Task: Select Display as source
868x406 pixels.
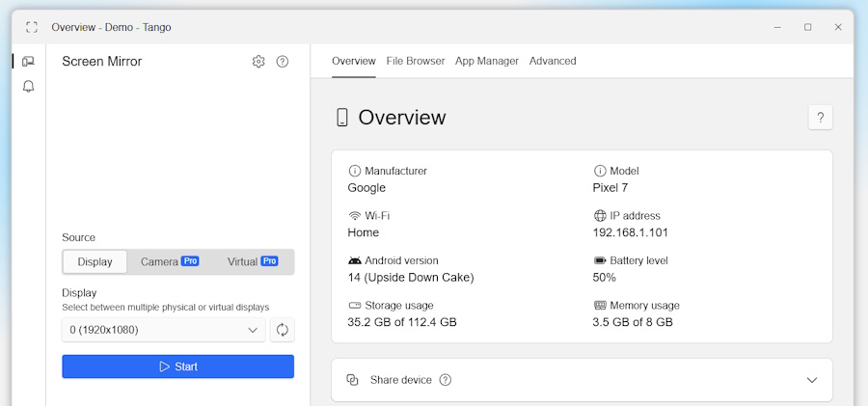Action: [x=95, y=261]
